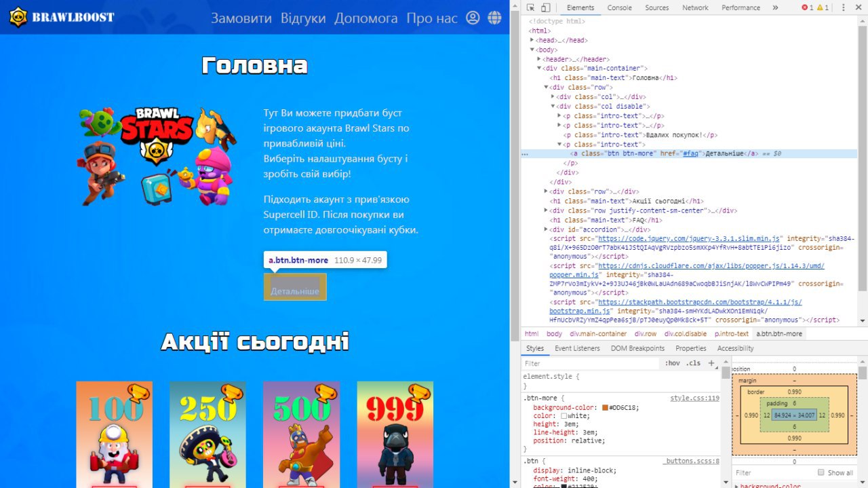Close the DevTools panel
This screenshot has height=488, width=868.
click(859, 7)
